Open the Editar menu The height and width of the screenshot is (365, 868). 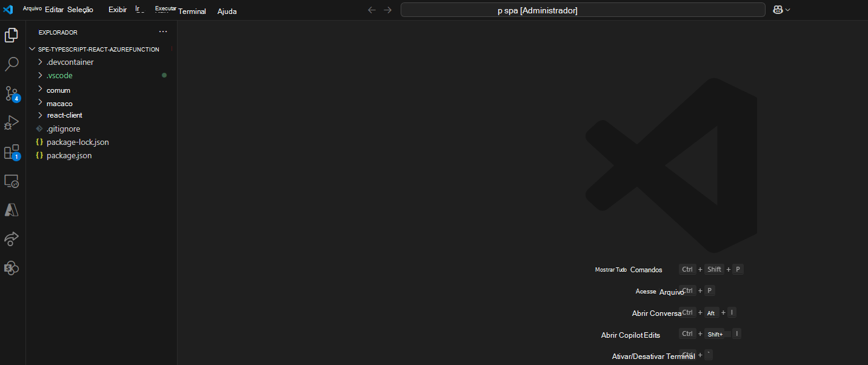click(54, 10)
